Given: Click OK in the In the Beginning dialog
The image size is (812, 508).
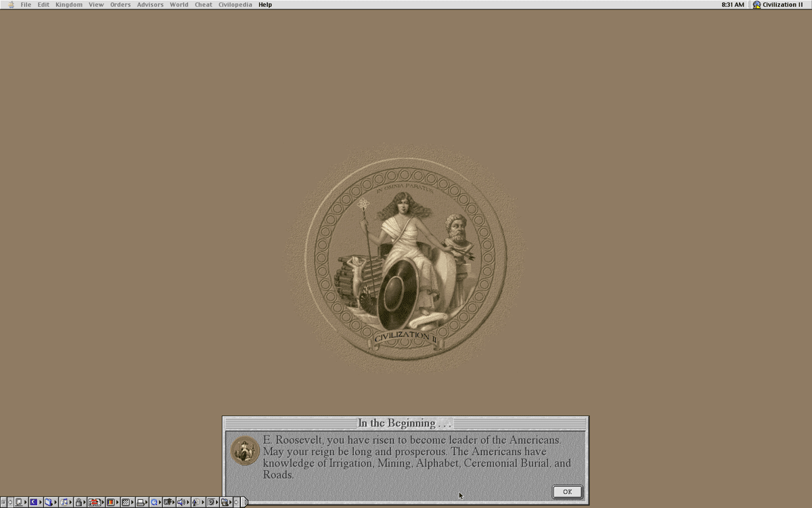Looking at the screenshot, I should (x=567, y=492).
